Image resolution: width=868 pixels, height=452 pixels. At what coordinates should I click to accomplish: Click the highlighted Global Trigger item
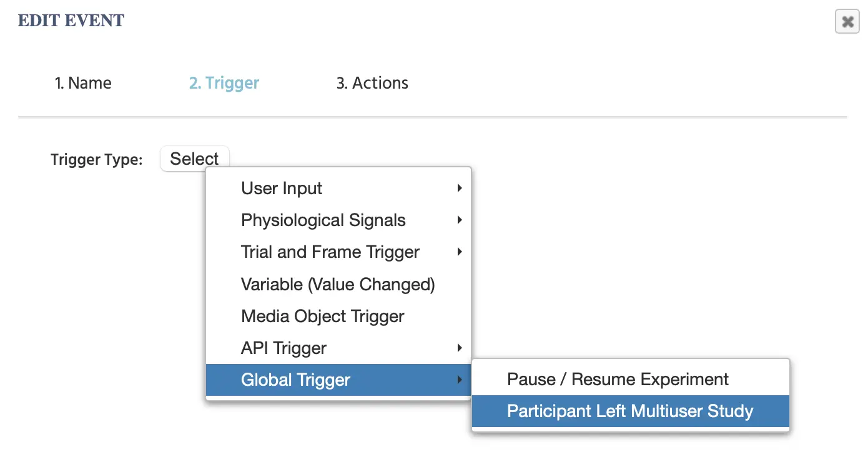295,380
